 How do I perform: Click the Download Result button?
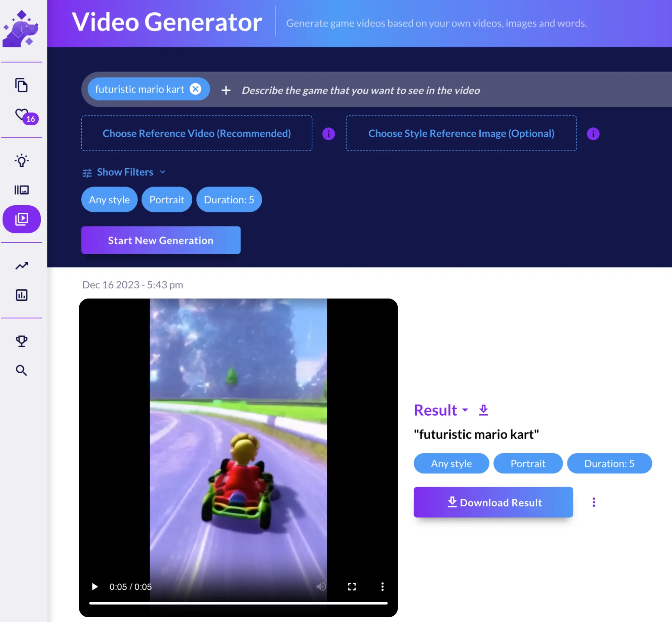493,502
